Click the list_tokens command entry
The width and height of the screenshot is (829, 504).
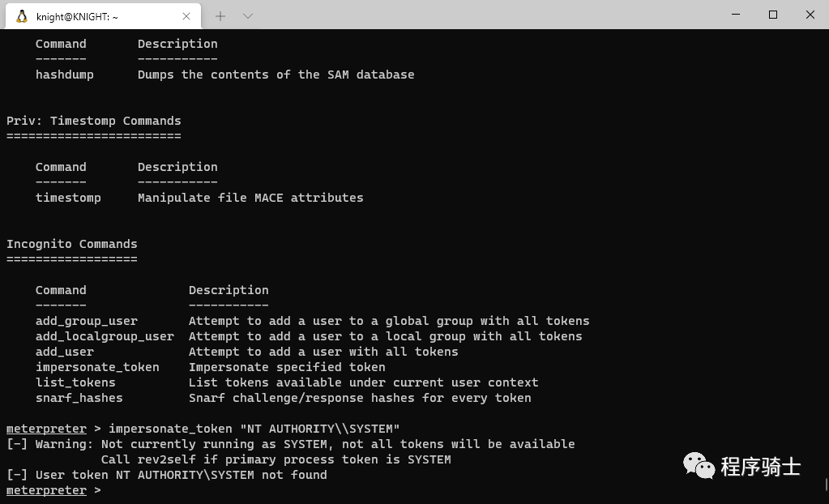tap(75, 382)
